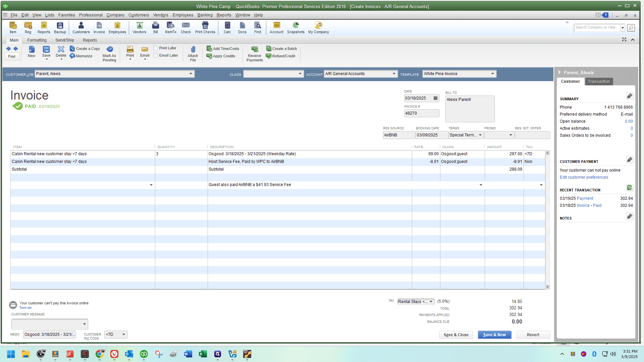Click Save & Close button

pos(456,335)
